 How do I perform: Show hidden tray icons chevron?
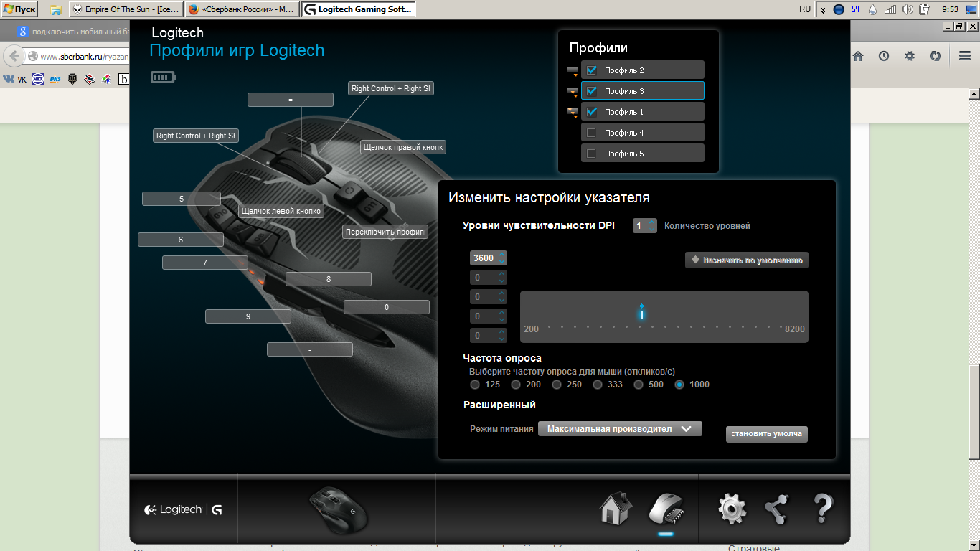(823, 10)
